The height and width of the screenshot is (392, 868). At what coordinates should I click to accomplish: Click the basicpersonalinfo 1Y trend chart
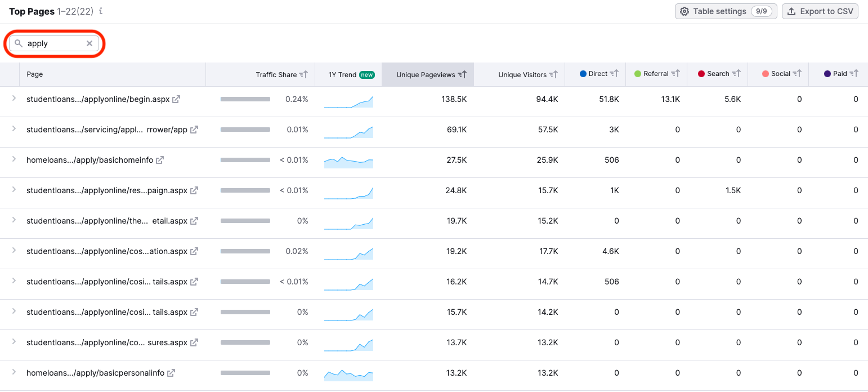coord(348,375)
